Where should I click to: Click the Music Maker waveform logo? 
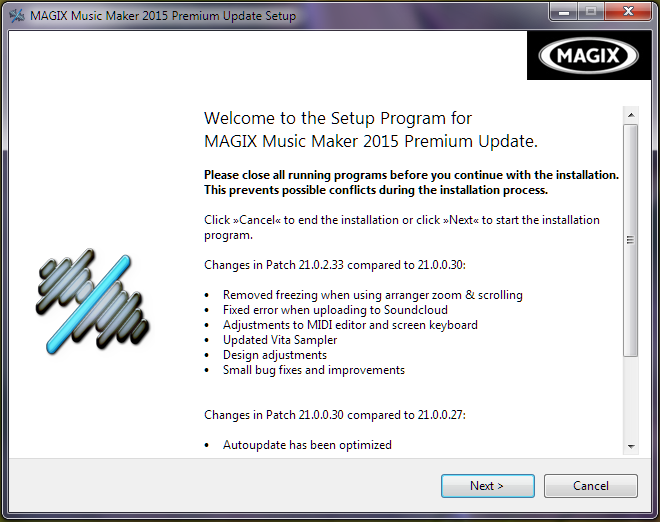93,301
